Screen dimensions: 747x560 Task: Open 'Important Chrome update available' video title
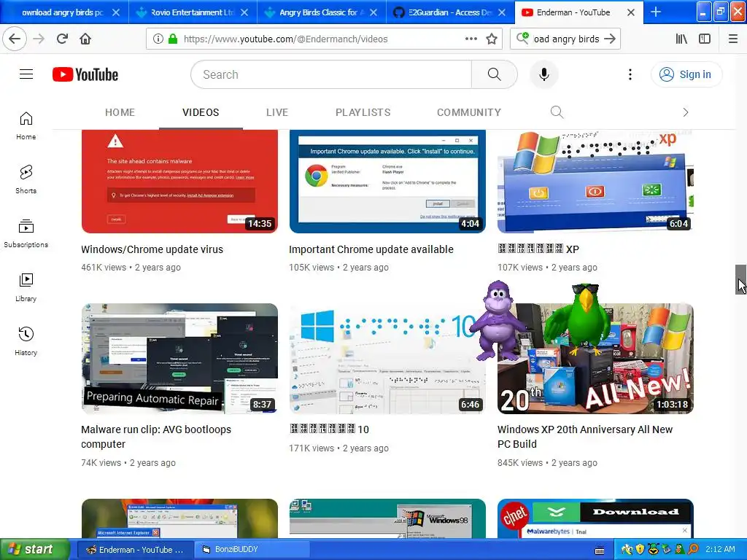[x=371, y=249]
